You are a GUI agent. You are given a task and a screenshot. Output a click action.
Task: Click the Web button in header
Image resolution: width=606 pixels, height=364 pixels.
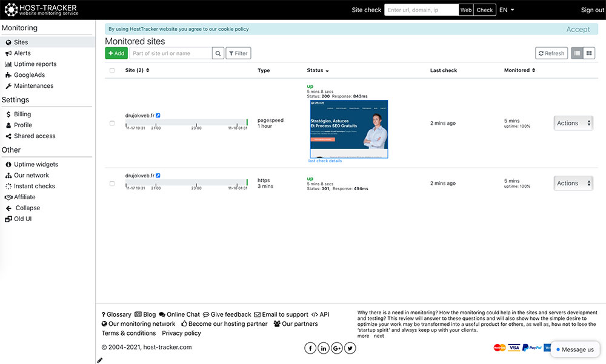coord(466,10)
